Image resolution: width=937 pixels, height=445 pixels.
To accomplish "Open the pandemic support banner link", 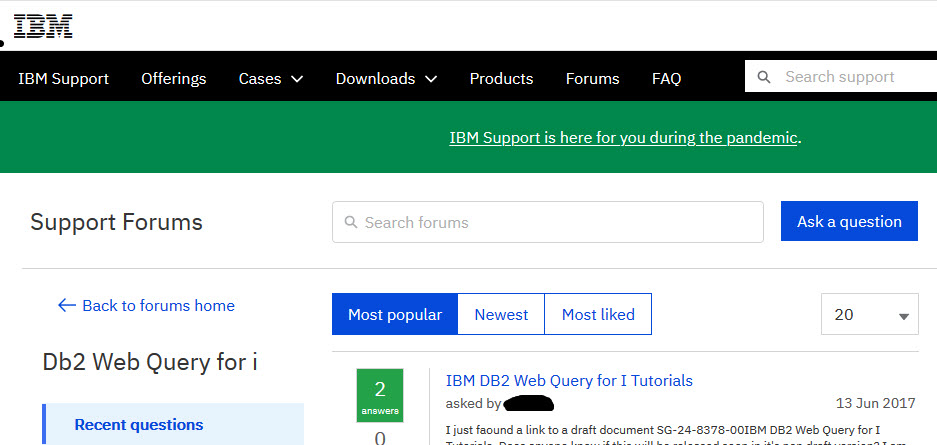I will tap(623, 138).
